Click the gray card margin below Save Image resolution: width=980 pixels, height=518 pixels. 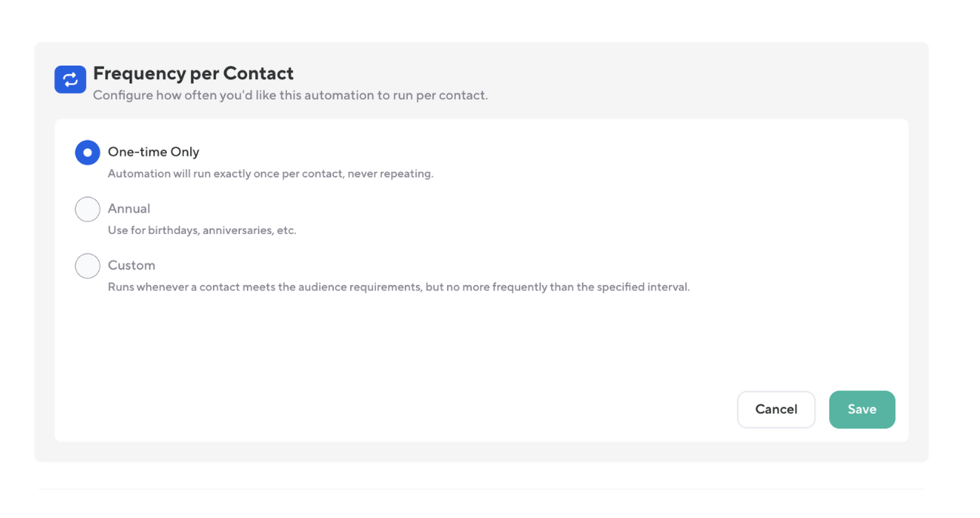coord(862,452)
